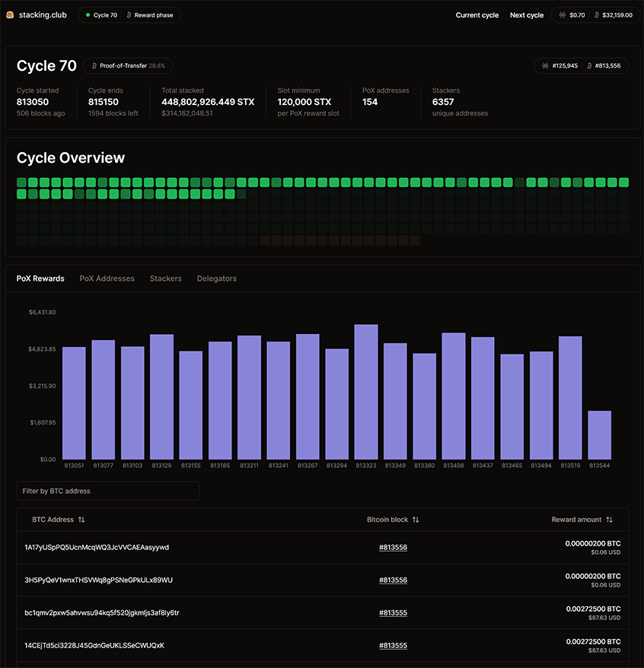Click the first green block in Cycle Overview

pos(21,183)
